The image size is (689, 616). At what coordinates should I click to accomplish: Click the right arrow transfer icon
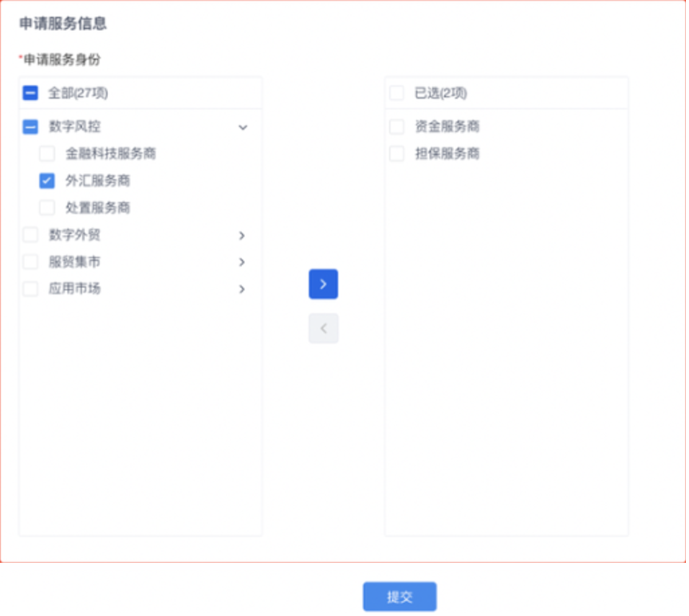pos(323,284)
